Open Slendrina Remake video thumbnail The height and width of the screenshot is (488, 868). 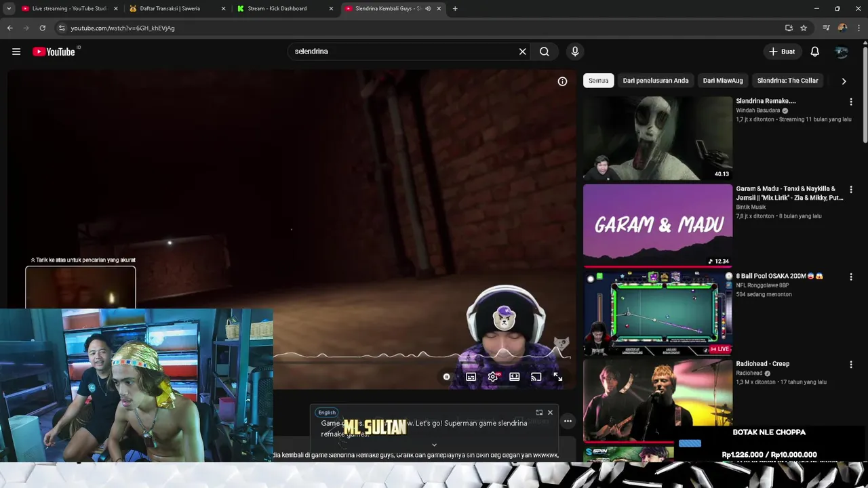coord(658,138)
